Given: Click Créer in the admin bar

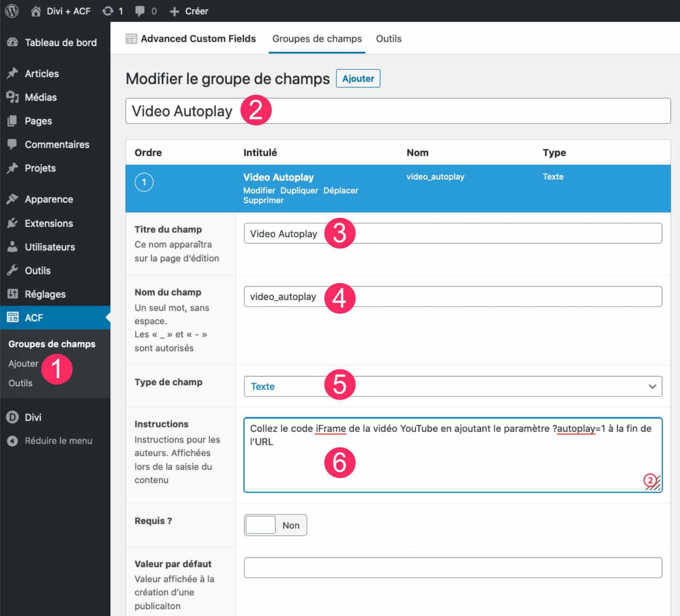Looking at the screenshot, I should [x=197, y=11].
